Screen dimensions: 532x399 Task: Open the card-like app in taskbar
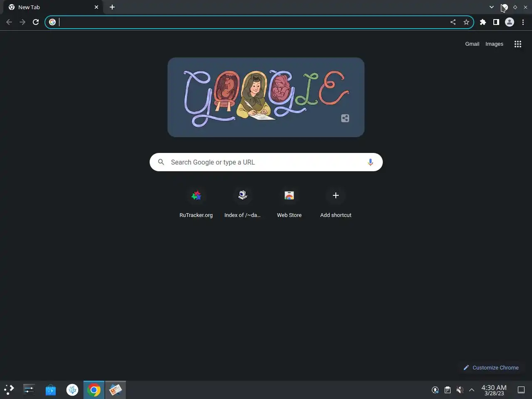coord(116,389)
